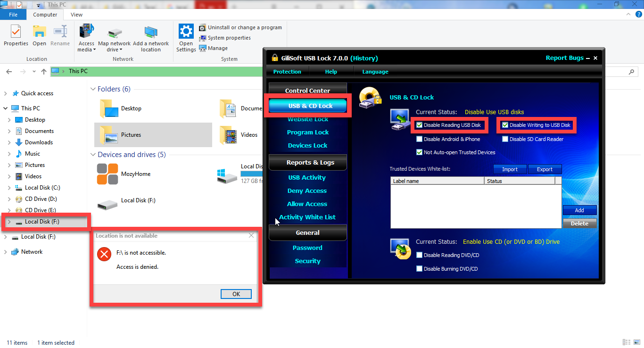Click the Open folder icon in ribbon
Screen dimensions: 644x348
click(x=39, y=32)
